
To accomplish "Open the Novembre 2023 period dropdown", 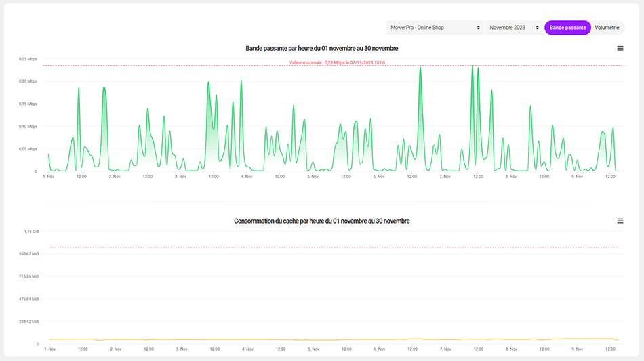I will [513, 28].
